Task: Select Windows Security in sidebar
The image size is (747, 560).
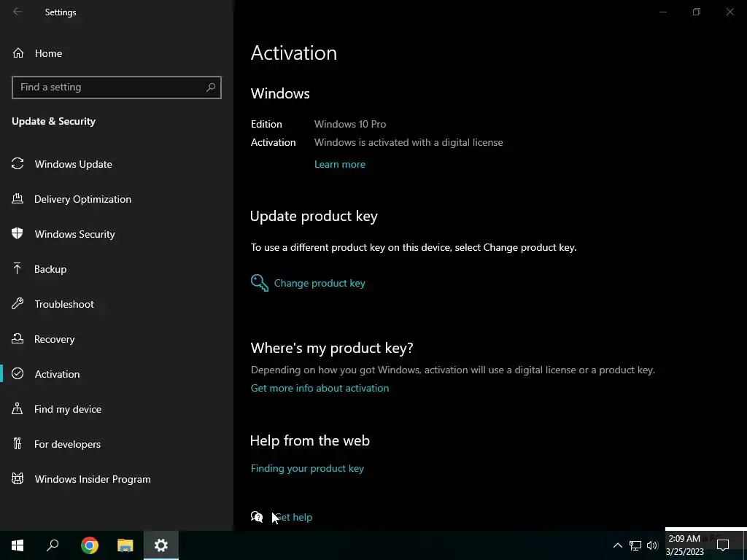Action: click(75, 234)
